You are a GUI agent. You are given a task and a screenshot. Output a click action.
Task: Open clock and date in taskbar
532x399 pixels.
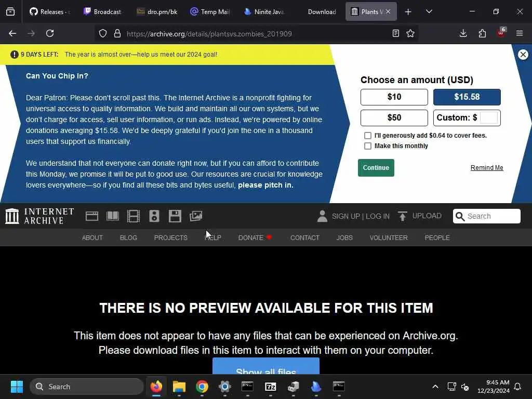494,387
